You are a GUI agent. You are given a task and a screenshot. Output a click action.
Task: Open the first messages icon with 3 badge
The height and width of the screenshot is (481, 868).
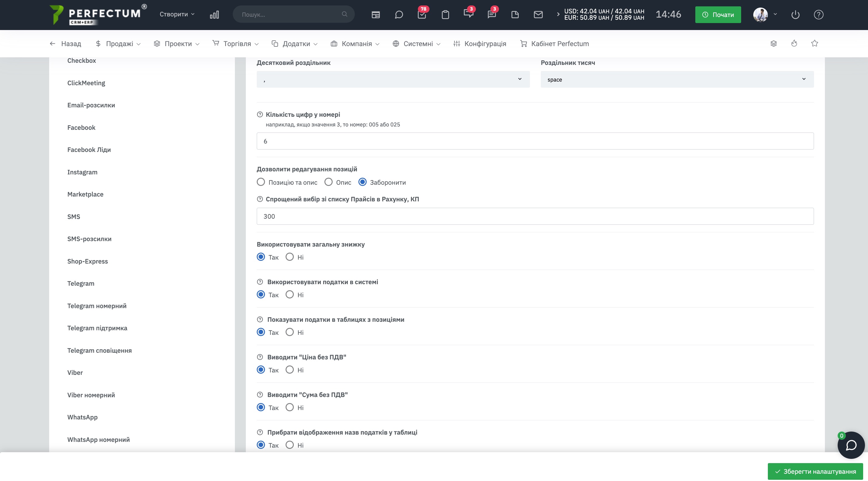468,13
